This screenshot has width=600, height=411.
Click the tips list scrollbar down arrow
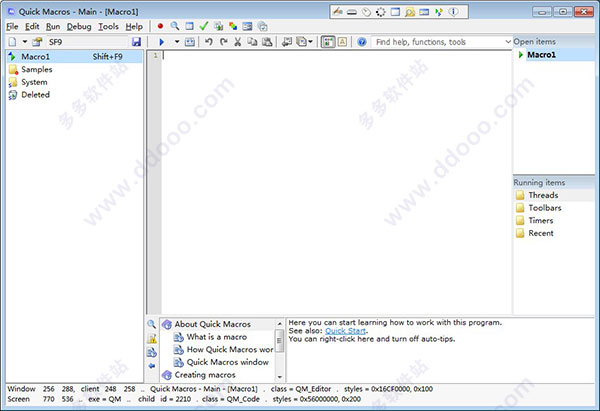coord(280,377)
